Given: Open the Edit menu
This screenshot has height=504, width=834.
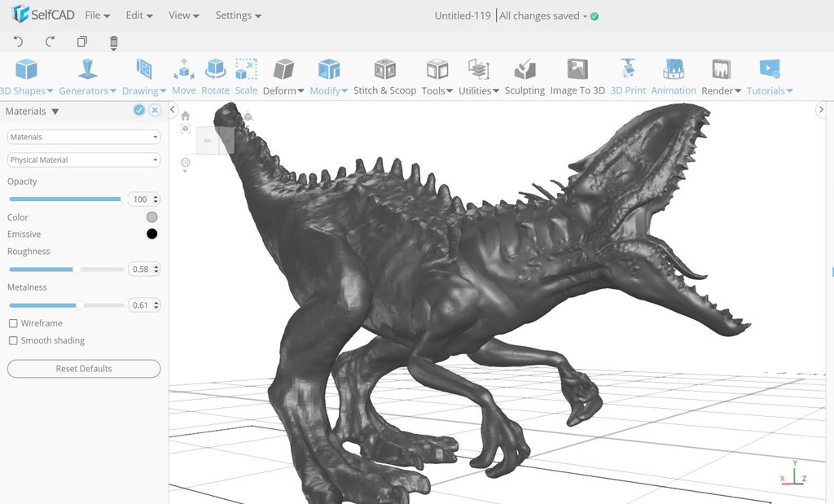Looking at the screenshot, I should 137,15.
